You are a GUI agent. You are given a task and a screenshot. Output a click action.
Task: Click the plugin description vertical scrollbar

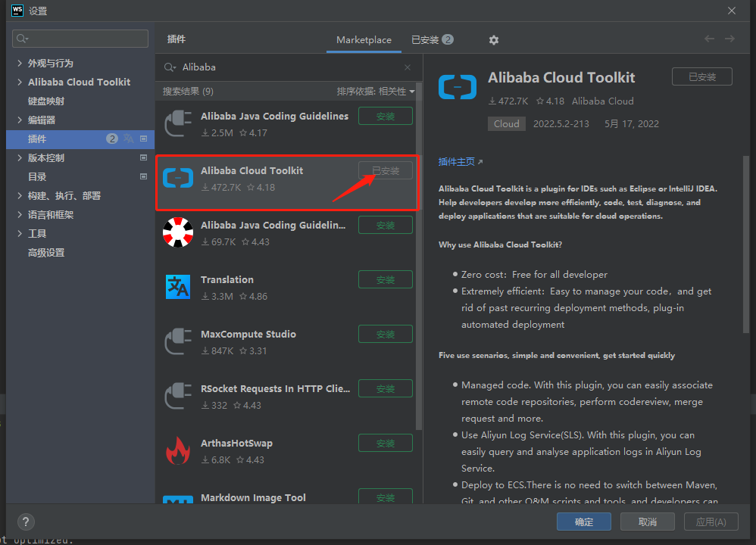(x=746, y=244)
